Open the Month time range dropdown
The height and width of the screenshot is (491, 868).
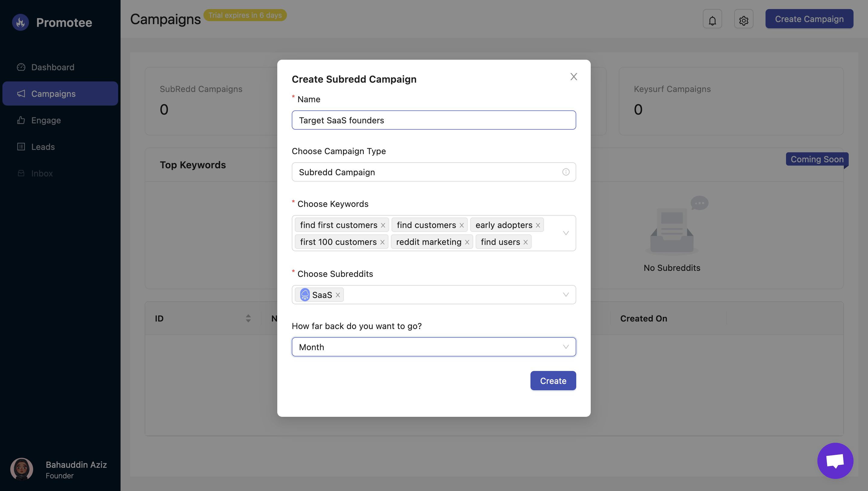[x=433, y=347]
